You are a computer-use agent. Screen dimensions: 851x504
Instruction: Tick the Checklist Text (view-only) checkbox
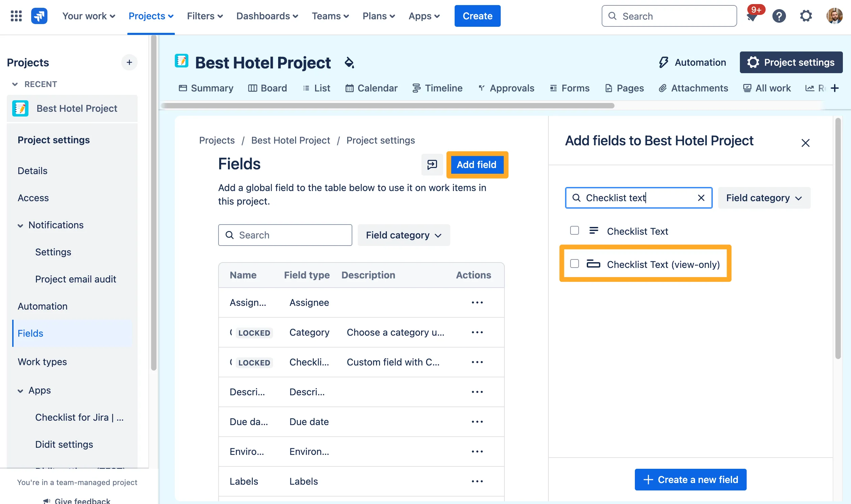(574, 264)
